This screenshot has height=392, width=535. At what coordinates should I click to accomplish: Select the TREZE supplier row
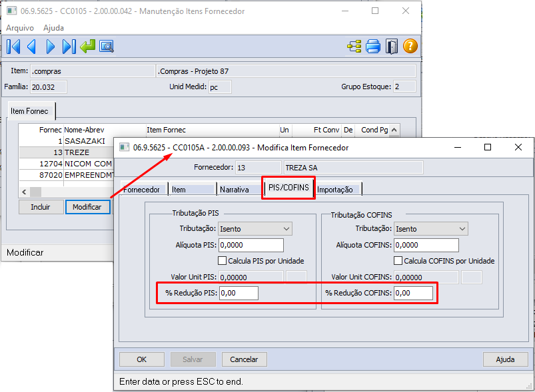point(67,152)
